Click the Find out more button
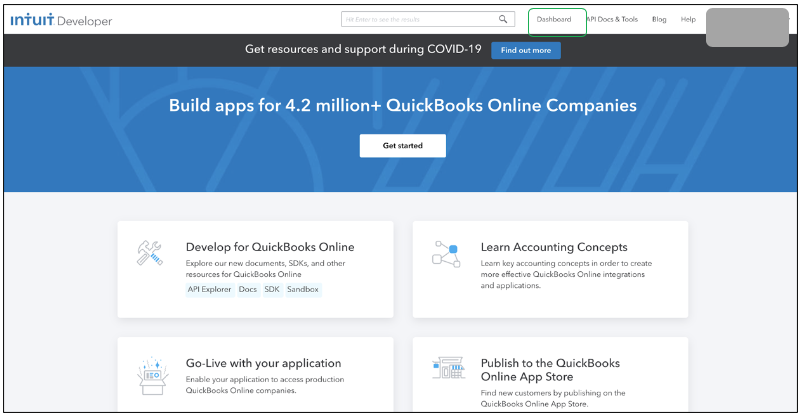Viewport: 805px width, 417px height. click(x=526, y=50)
